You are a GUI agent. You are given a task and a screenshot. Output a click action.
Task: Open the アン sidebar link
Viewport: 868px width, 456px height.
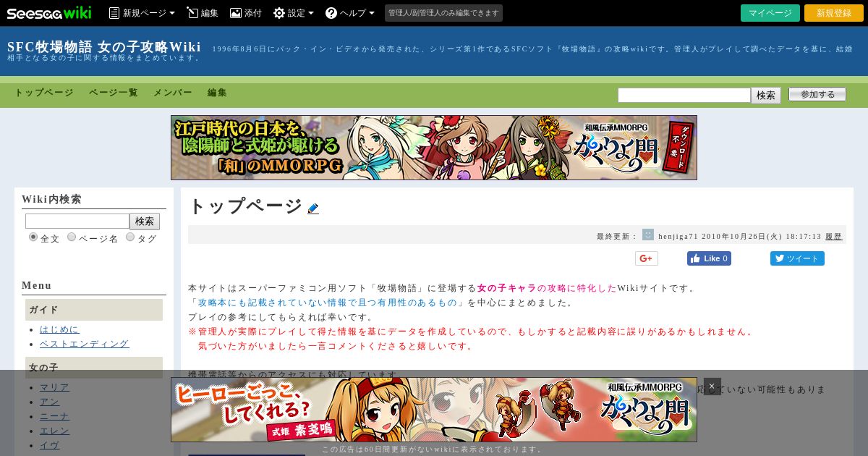(x=50, y=402)
